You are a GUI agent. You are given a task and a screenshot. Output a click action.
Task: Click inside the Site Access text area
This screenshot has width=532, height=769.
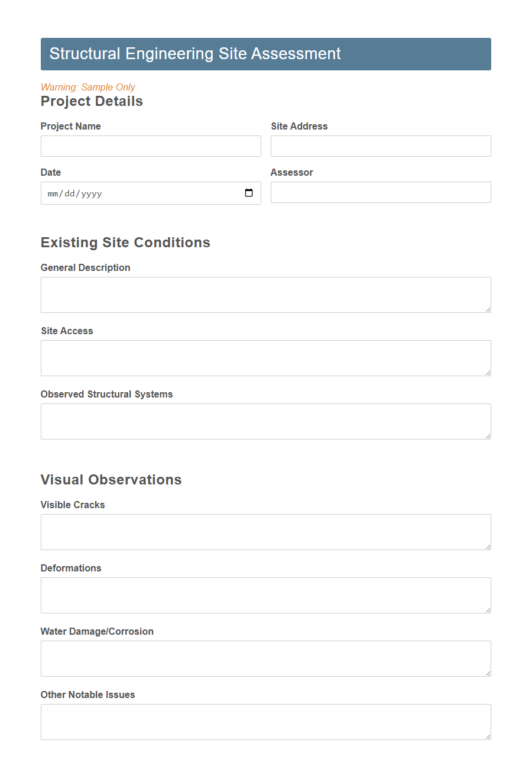[265, 358]
